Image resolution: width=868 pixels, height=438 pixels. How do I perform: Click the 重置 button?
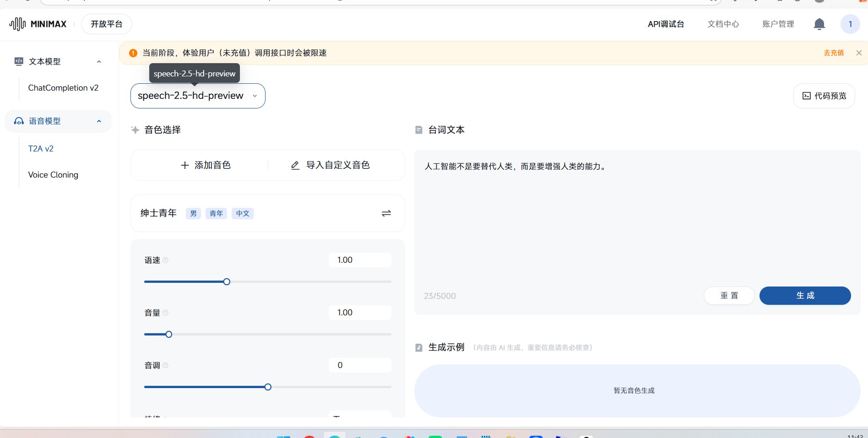(729, 296)
